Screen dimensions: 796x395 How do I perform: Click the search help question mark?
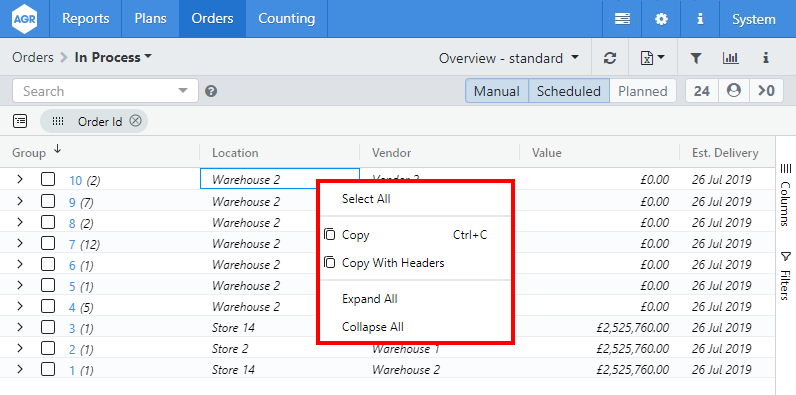[x=211, y=91]
